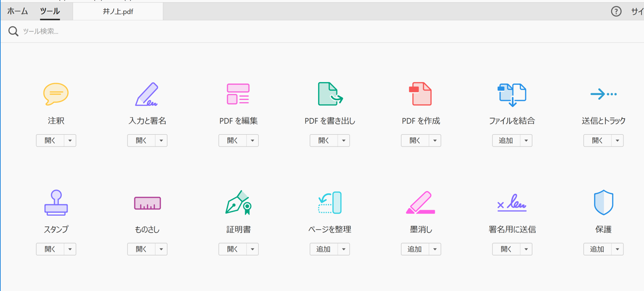Click the PDF を編集 tool label
Image resolution: width=644 pixels, height=291 pixels.
(x=238, y=121)
